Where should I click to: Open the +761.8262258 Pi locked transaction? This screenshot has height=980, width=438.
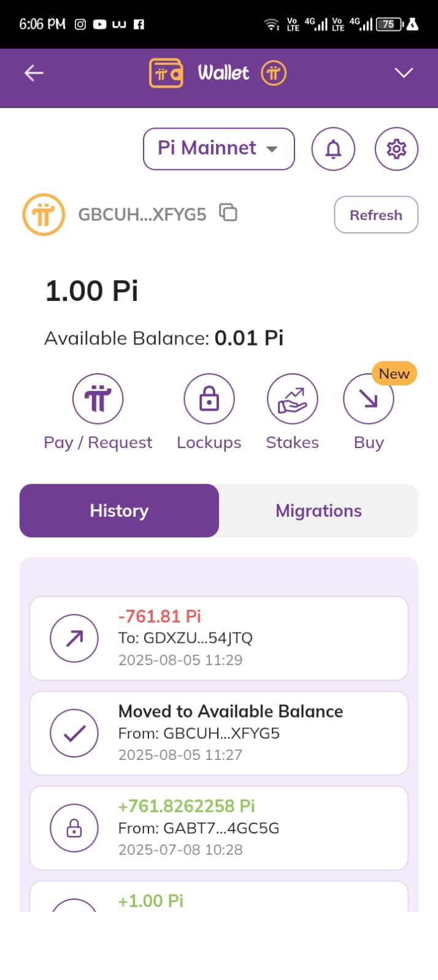(219, 828)
